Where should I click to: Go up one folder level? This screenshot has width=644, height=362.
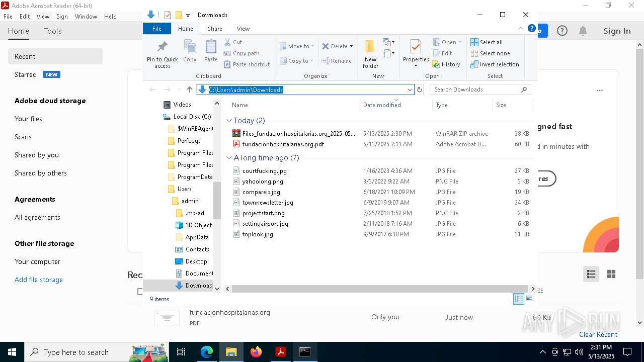point(189,89)
